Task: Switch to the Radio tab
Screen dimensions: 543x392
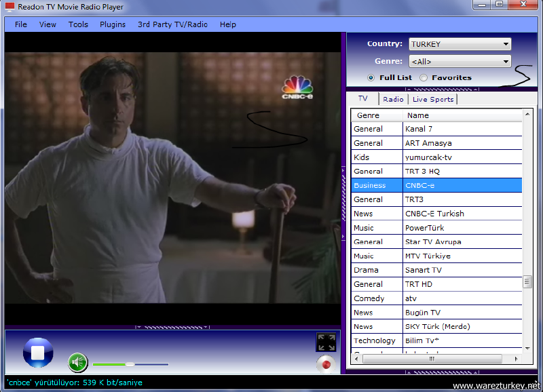Action: pos(393,99)
